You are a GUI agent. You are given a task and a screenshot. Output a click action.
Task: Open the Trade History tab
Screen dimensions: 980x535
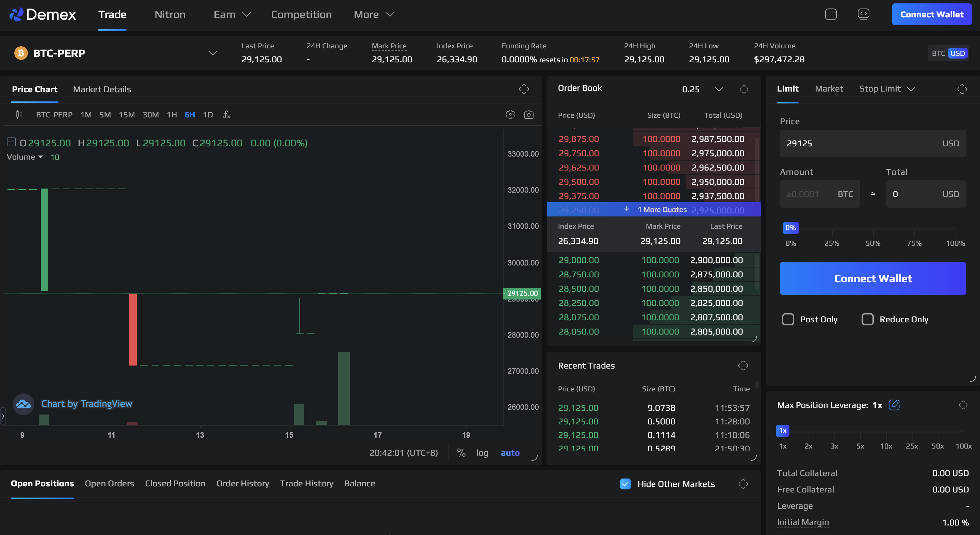click(306, 483)
